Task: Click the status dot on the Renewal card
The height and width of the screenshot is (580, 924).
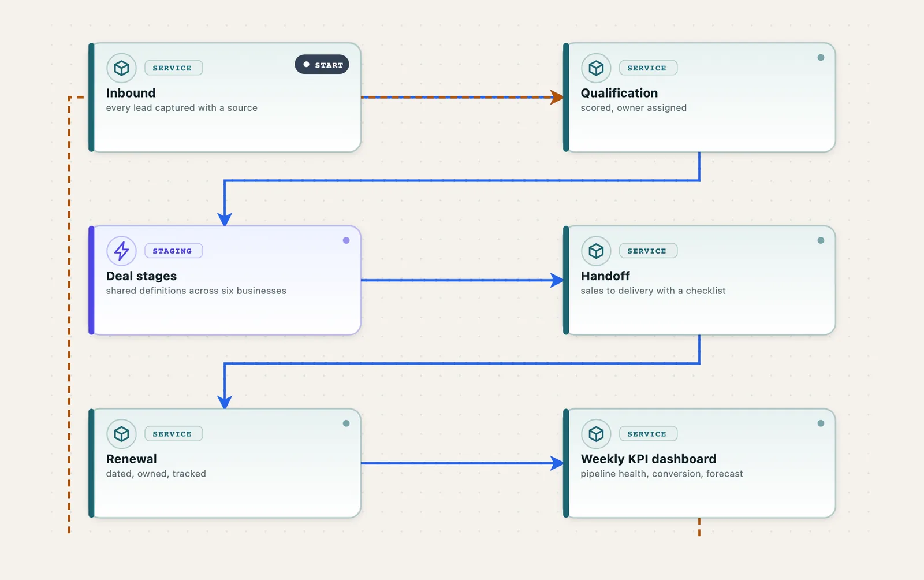Action: [346, 423]
